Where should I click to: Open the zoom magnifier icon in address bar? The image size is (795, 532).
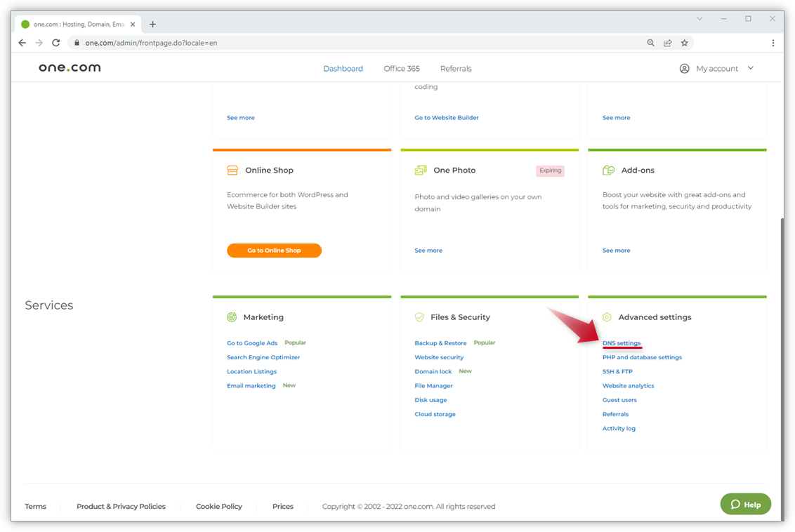point(650,43)
